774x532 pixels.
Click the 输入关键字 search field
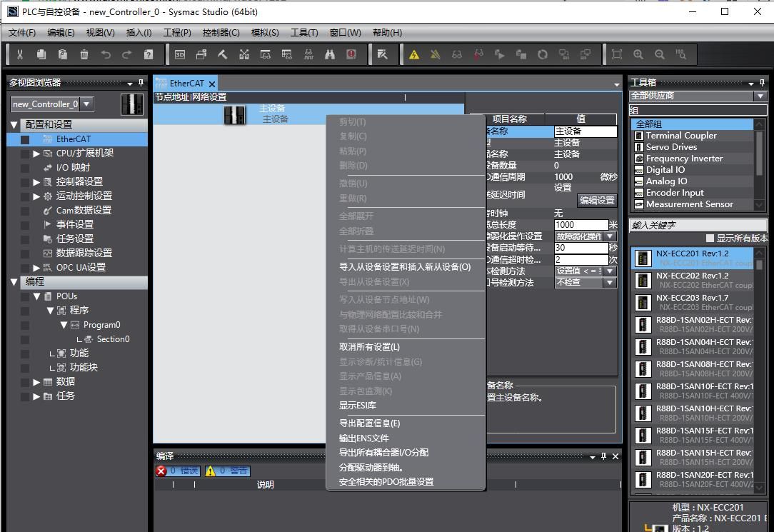tap(697, 225)
